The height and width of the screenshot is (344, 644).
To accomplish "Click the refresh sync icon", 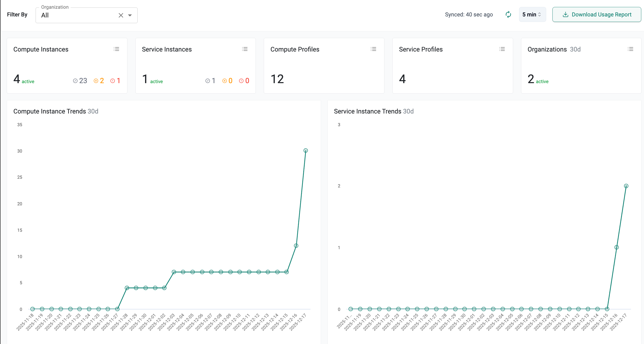I will [x=508, y=14].
